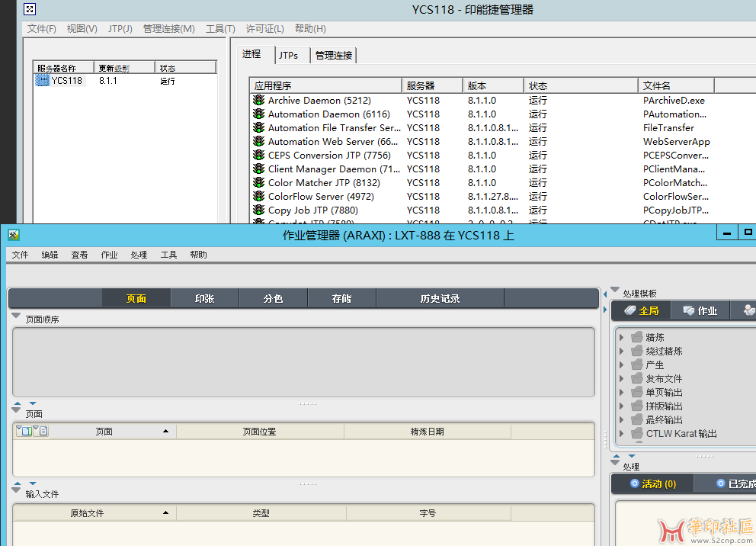Expand the 单页输出 template folder
This screenshot has width=756, height=546.
click(x=621, y=392)
